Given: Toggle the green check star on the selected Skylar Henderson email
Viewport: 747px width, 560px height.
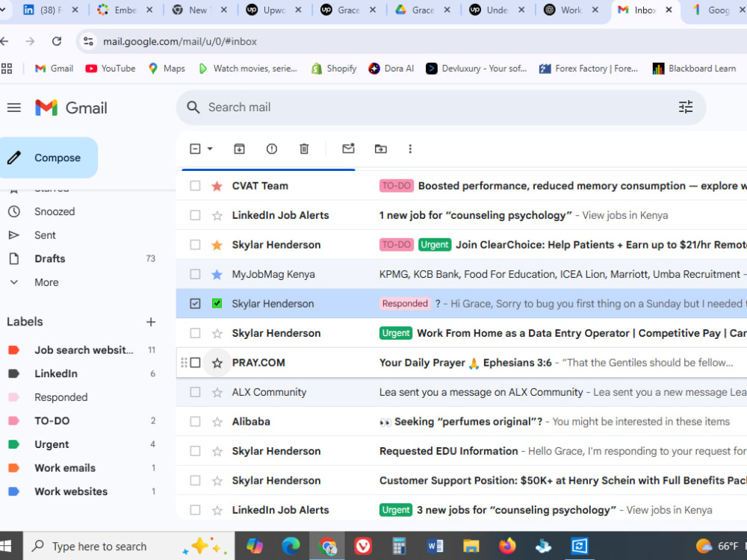Looking at the screenshot, I should 217,303.
